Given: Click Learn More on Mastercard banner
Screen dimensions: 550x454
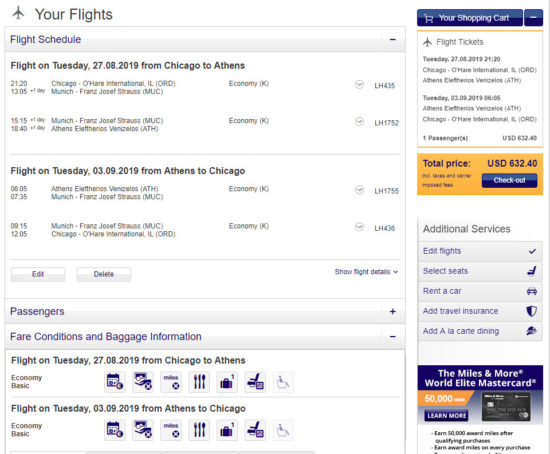Looking at the screenshot, I should pyautogui.click(x=446, y=415).
